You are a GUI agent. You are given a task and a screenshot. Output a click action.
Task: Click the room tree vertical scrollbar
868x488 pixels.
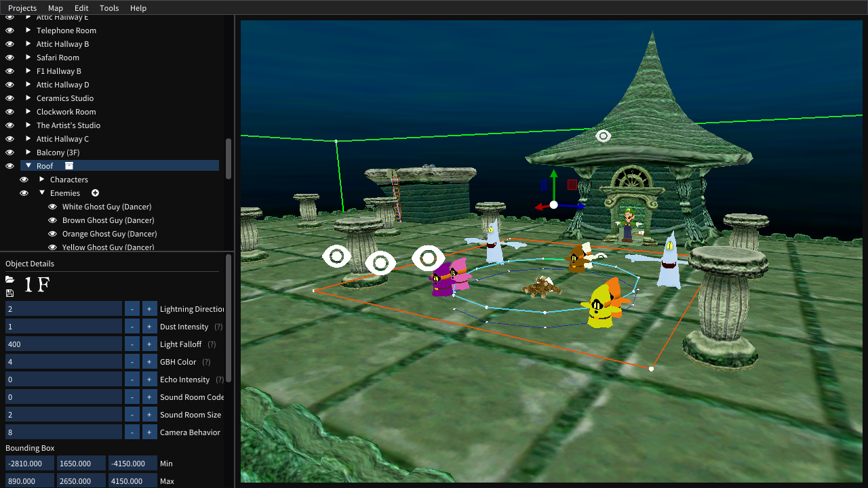pyautogui.click(x=229, y=159)
